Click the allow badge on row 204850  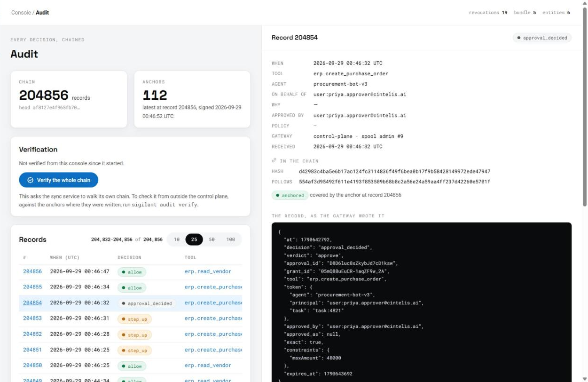click(132, 366)
